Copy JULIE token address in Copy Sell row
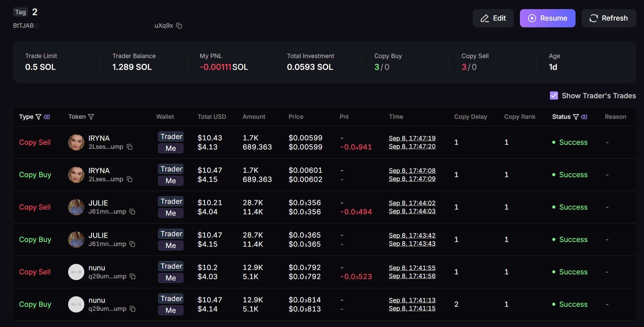Viewport: 644px width, 327px height. pyautogui.click(x=132, y=212)
